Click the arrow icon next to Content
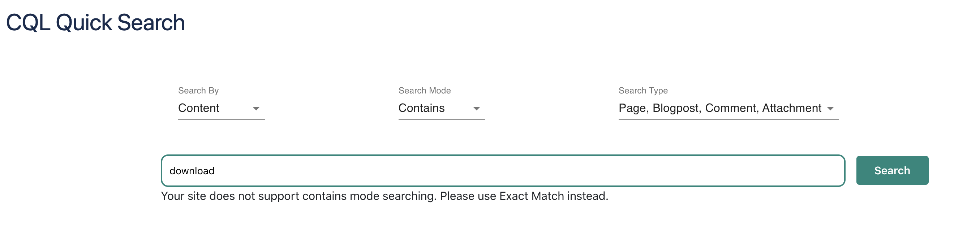The width and height of the screenshot is (980, 236). pos(256,109)
